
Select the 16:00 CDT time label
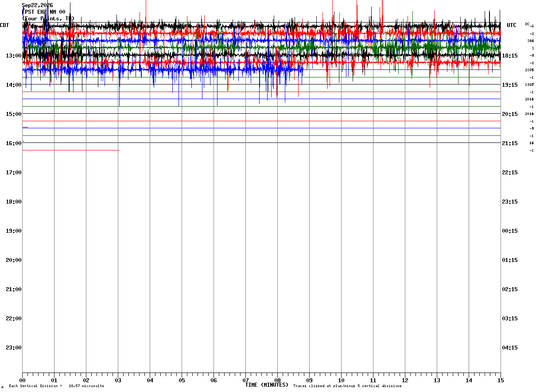[x=14, y=143]
